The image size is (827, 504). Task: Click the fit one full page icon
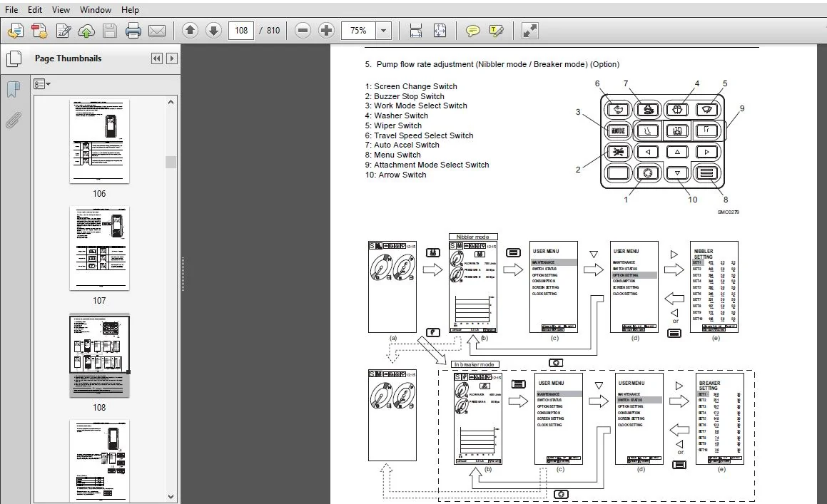tap(440, 31)
